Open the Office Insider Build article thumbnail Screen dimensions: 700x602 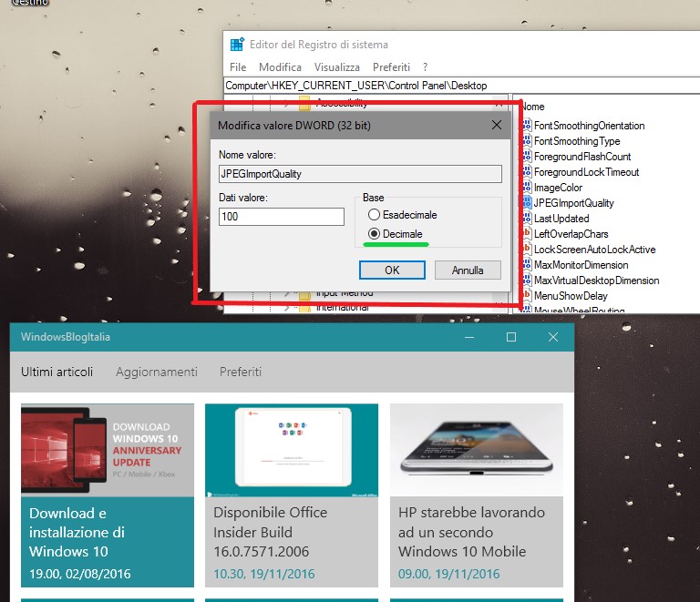[x=292, y=450]
